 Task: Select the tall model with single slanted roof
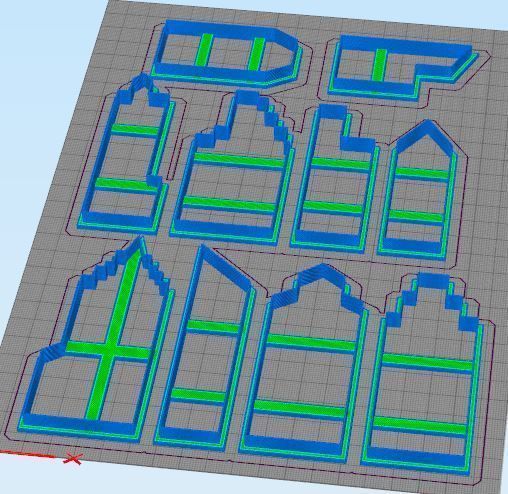206,347
